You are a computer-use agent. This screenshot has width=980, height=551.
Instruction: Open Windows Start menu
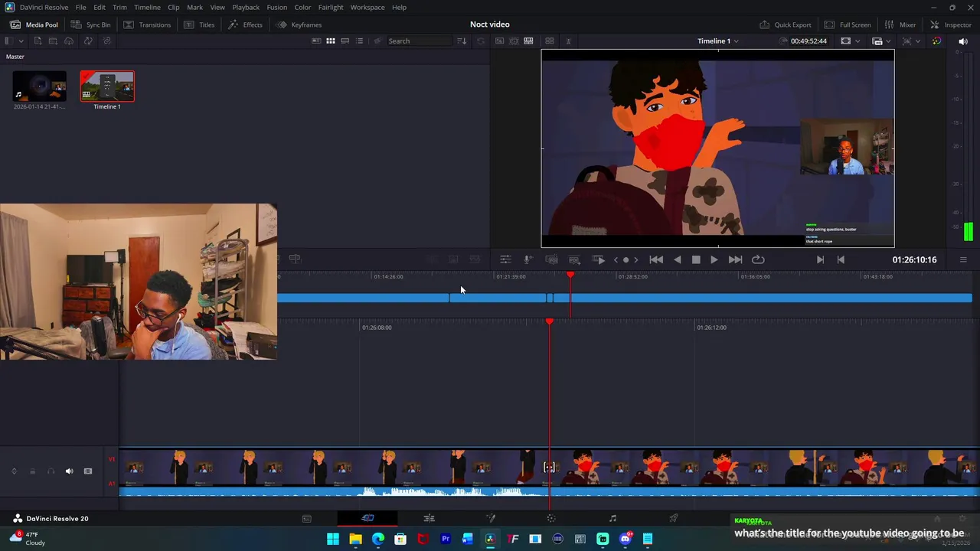coord(333,539)
